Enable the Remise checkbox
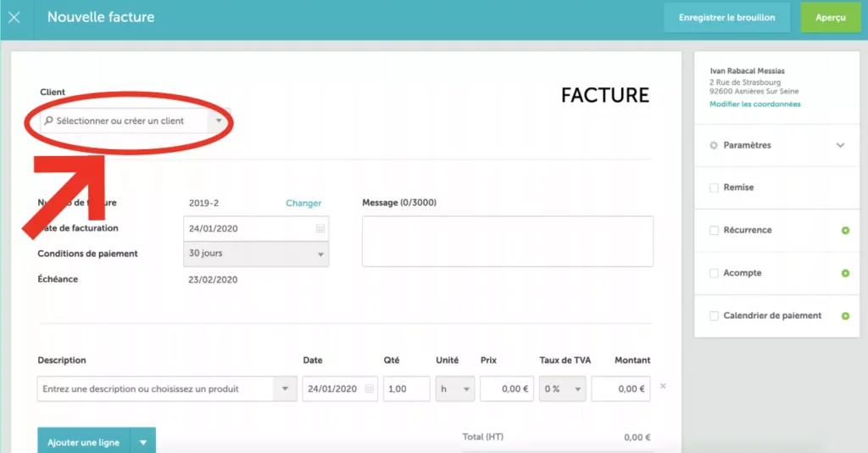 (714, 187)
